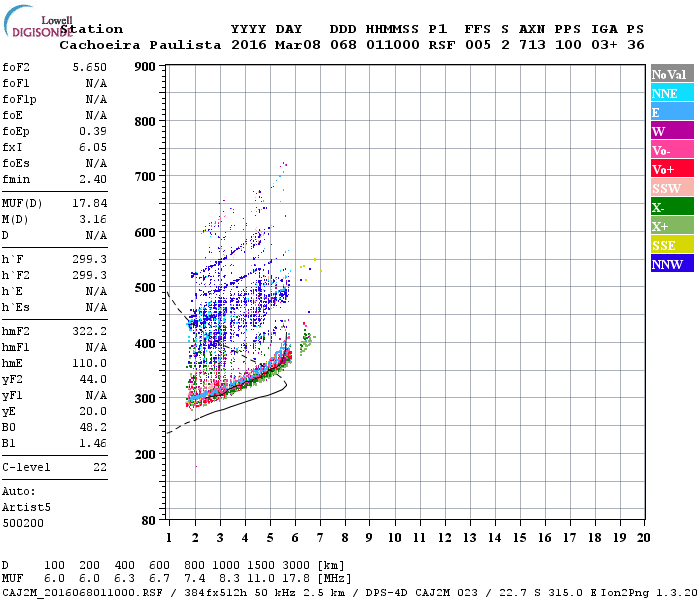Select the Vo+ red legend swatch

pyautogui.click(x=672, y=169)
